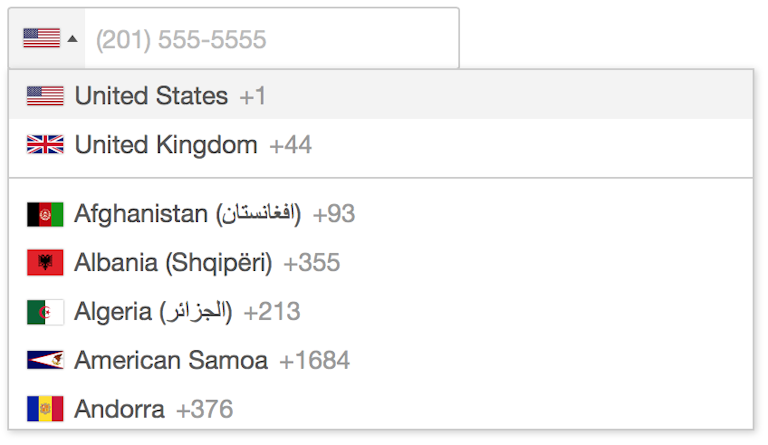This screenshot has height=445, width=768.
Task: Click the United Kingdom flag icon
Action: click(45, 145)
